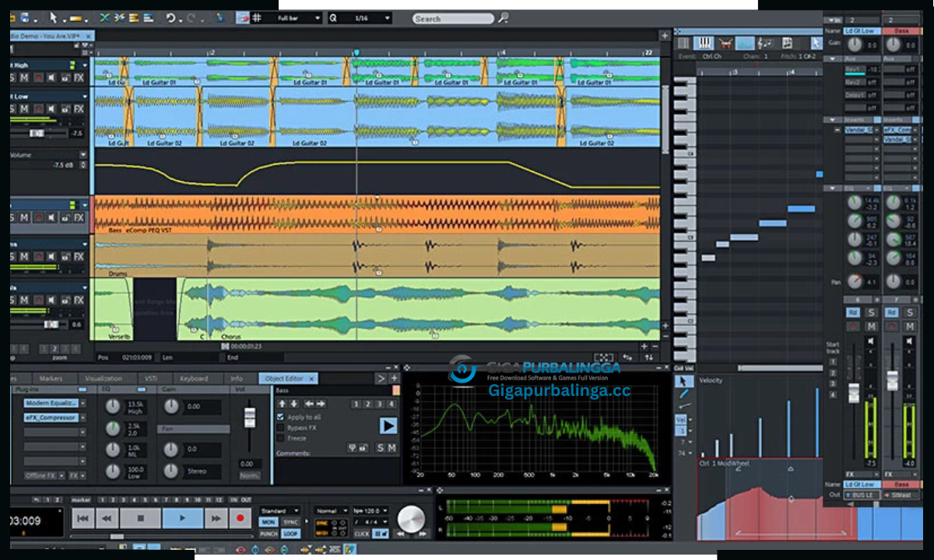934x560 pixels.
Task: Open the Offline FX dropdown
Action: (x=61, y=475)
